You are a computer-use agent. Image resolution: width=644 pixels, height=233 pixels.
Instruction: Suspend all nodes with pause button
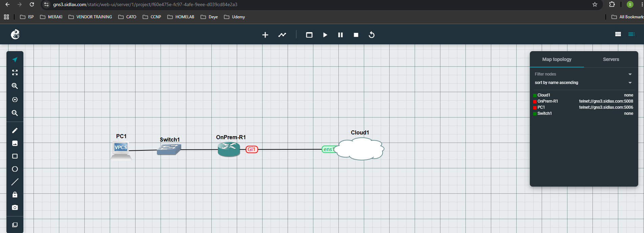click(340, 35)
